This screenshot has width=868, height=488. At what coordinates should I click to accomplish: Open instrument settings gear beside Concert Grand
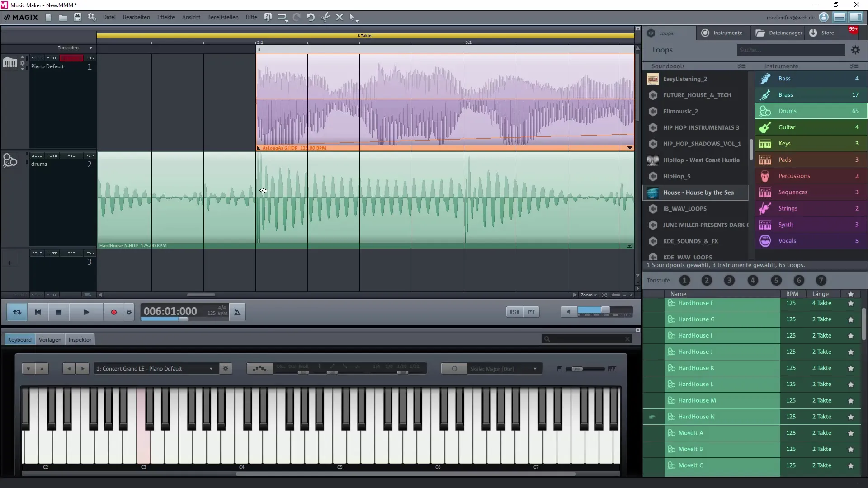226,369
